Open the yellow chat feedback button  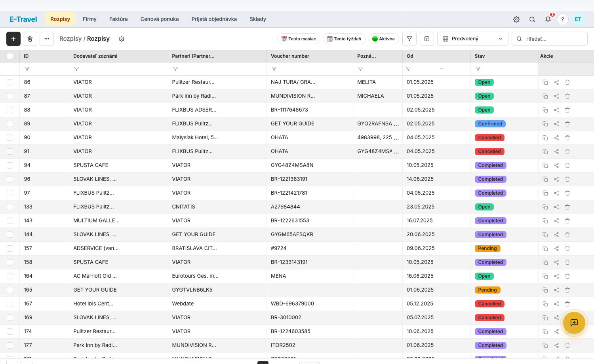(574, 323)
